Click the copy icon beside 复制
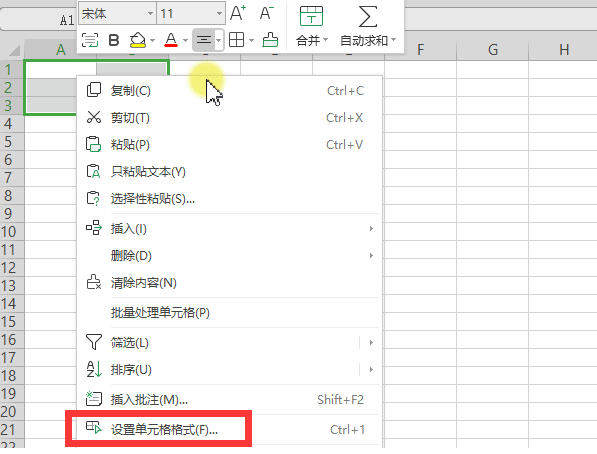Image resolution: width=597 pixels, height=454 pixels. pyautogui.click(x=94, y=90)
